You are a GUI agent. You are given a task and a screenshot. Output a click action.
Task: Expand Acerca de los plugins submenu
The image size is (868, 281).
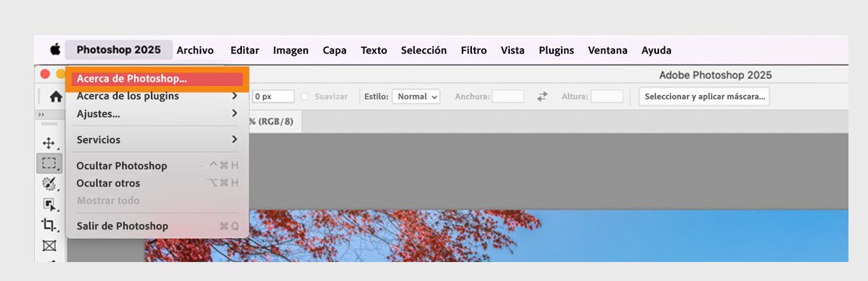(x=157, y=96)
